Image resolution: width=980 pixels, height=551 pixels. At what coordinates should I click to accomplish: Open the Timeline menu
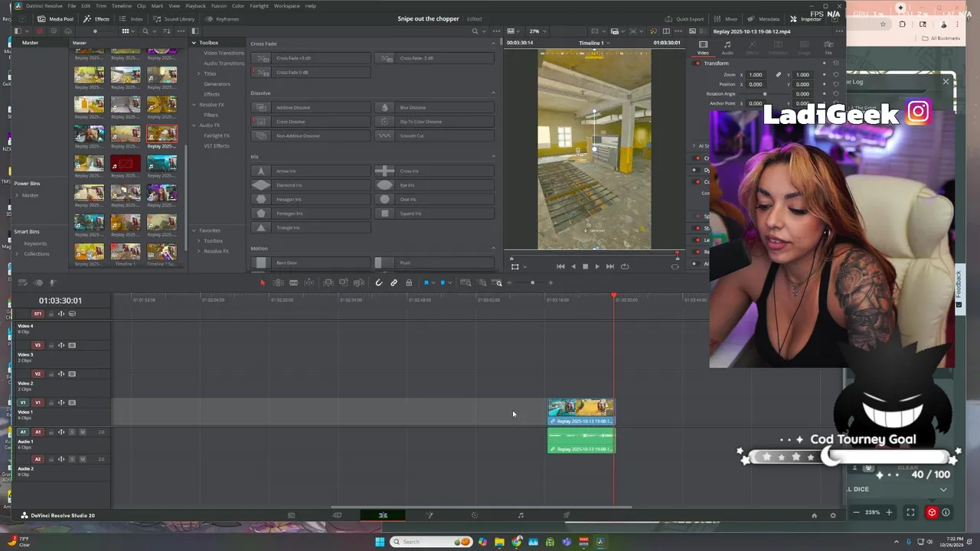coord(122,5)
